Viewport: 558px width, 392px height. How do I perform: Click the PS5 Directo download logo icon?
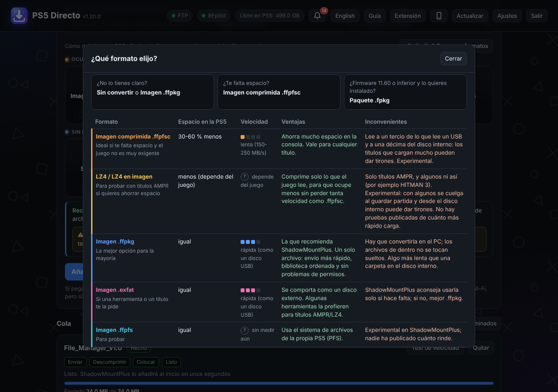tap(19, 16)
